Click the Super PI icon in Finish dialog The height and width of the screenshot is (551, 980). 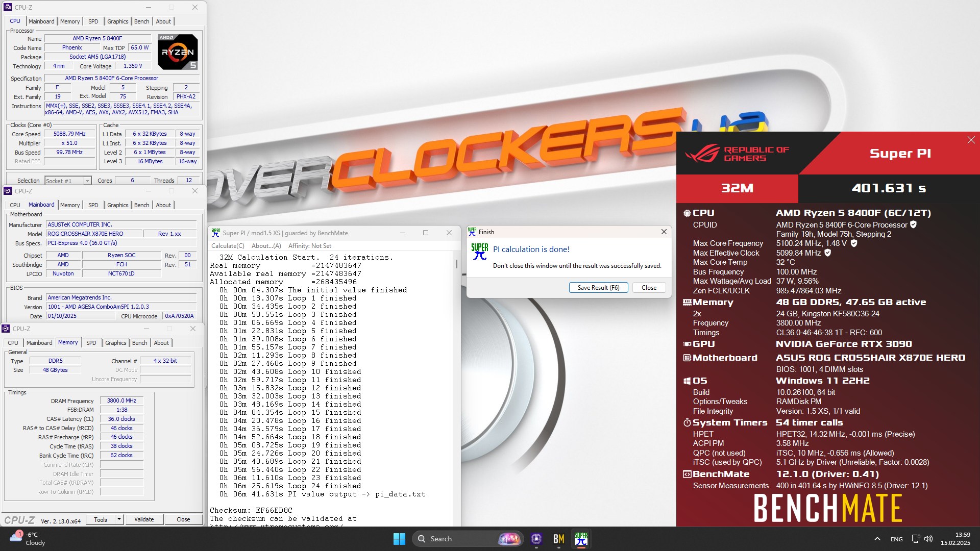479,251
